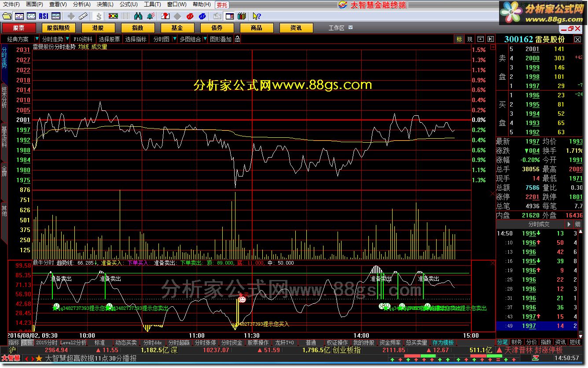Screen dimensions: 588x368
Task: Toggle the side panel layout icon
Action: point(229,16)
